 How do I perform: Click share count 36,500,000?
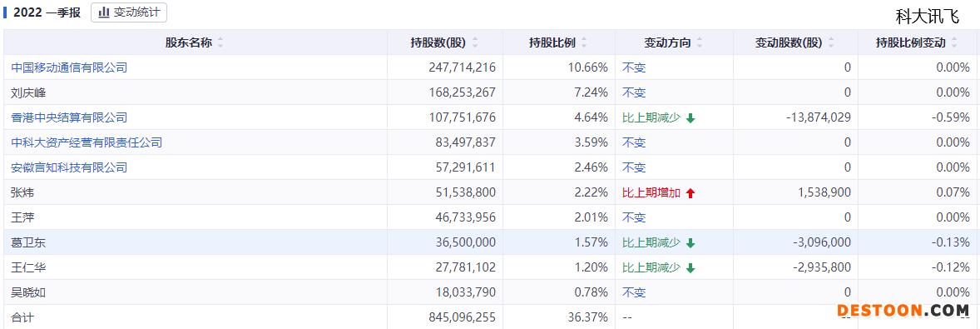[466, 242]
